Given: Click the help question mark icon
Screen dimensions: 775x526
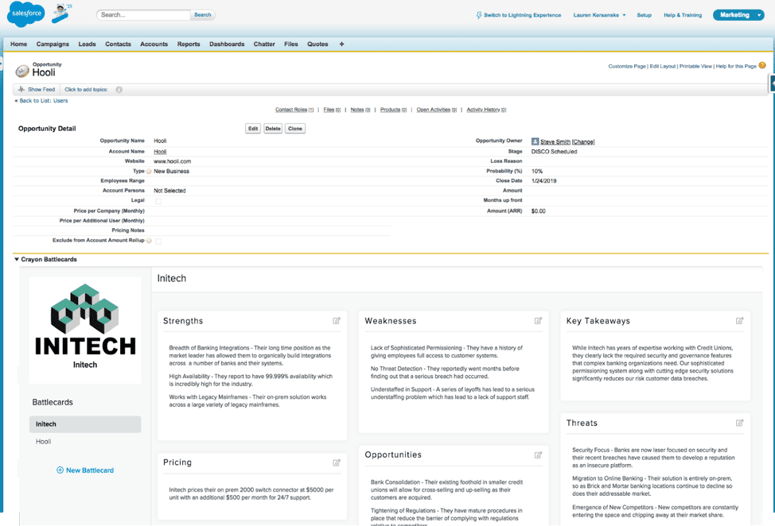Looking at the screenshot, I should tap(762, 66).
